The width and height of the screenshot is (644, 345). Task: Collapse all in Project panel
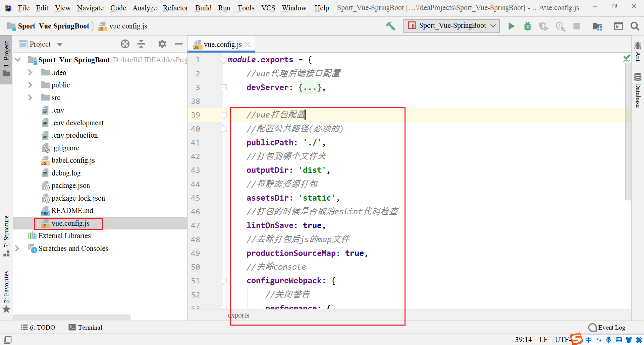click(141, 44)
